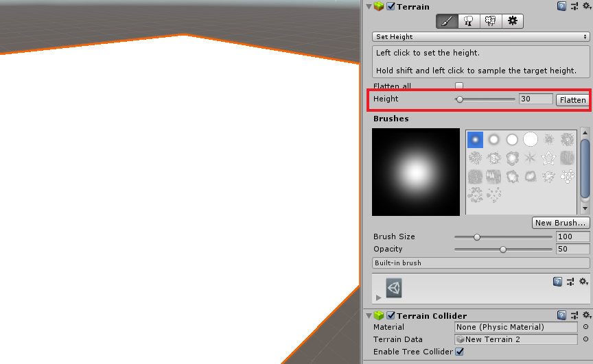The height and width of the screenshot is (364, 593).
Task: Click the Height slider
Action: tap(485, 99)
